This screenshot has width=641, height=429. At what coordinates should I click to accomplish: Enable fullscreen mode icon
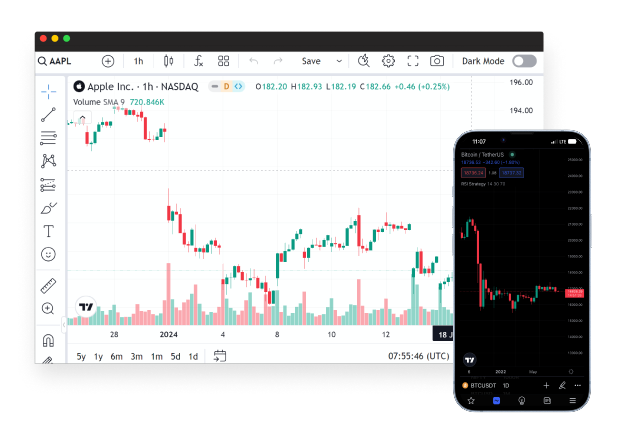412,61
